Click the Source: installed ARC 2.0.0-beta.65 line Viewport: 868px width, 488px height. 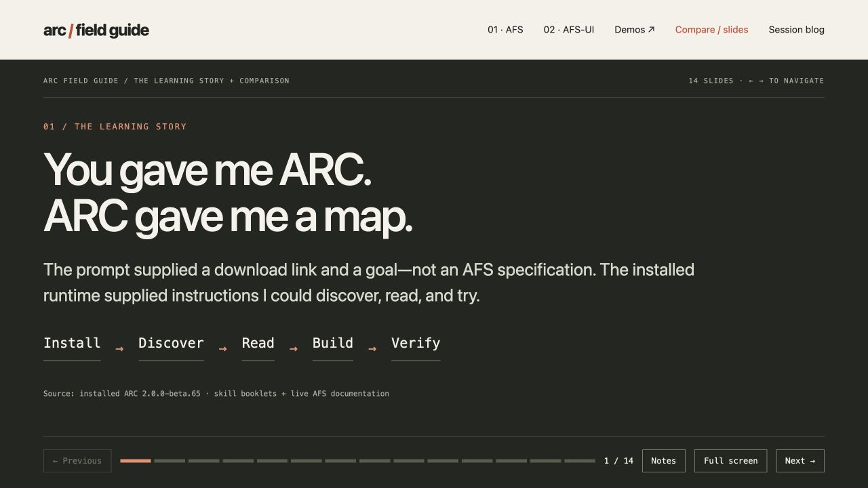pyautogui.click(x=216, y=394)
